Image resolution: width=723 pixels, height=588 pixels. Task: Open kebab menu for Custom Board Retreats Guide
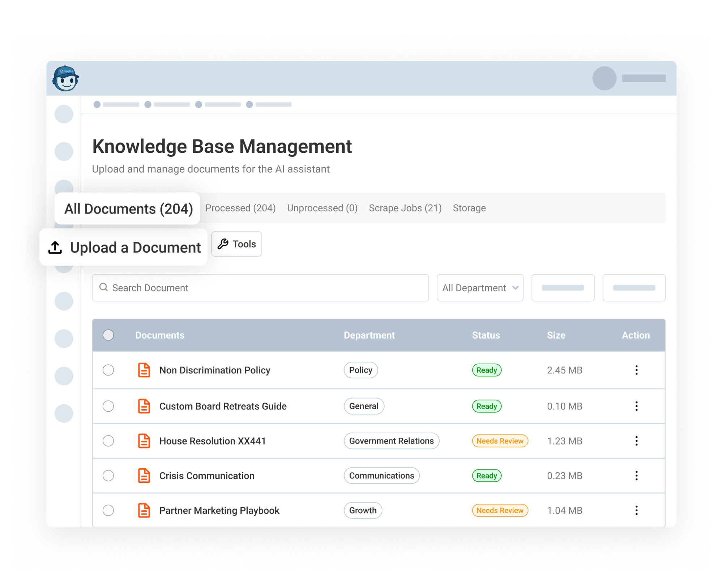click(x=636, y=406)
